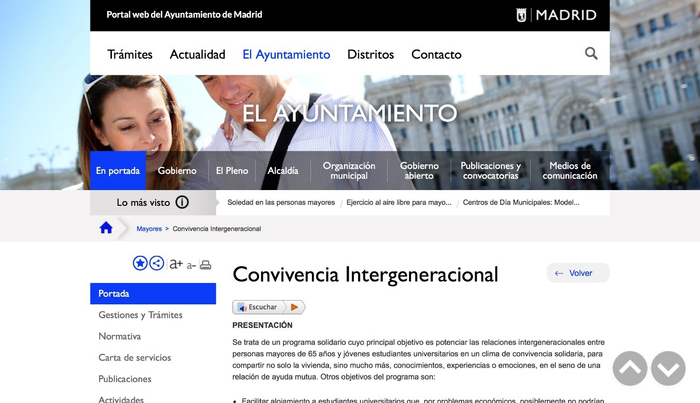Open the Trámites menu
Screen dimensions: 700x403
(x=130, y=54)
